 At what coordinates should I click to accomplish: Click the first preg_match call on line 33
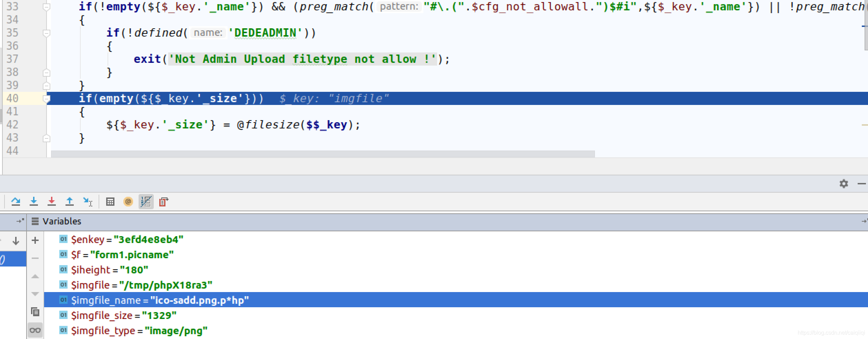(334, 7)
